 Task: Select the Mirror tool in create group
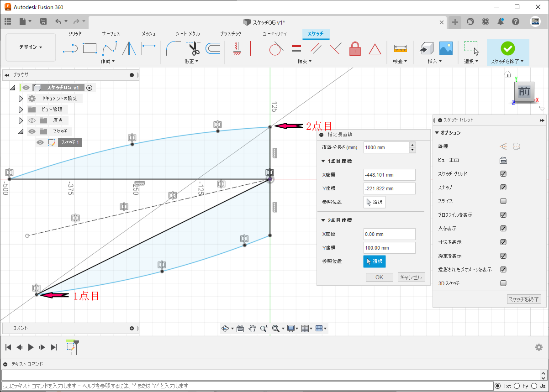point(130,48)
